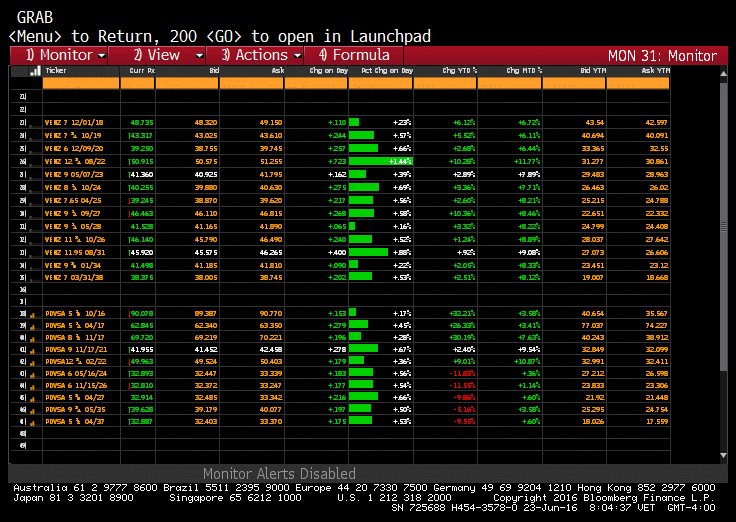Click the orange filter field under Chg YTD %
Viewport: 736px width, 522px height.
coord(445,83)
